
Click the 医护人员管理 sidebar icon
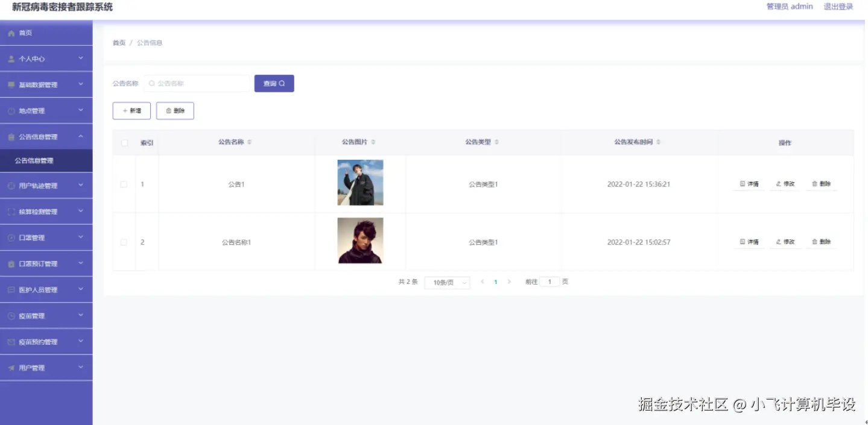tap(11, 290)
